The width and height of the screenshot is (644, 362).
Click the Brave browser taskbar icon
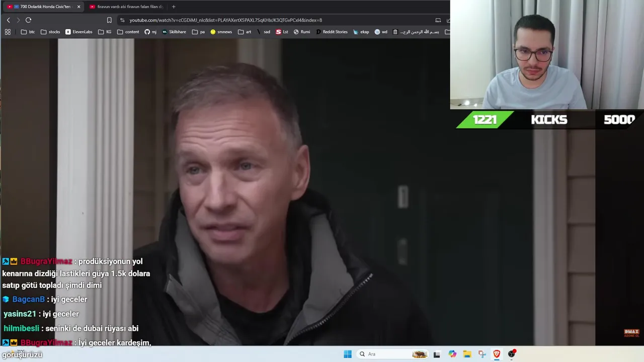(497, 354)
